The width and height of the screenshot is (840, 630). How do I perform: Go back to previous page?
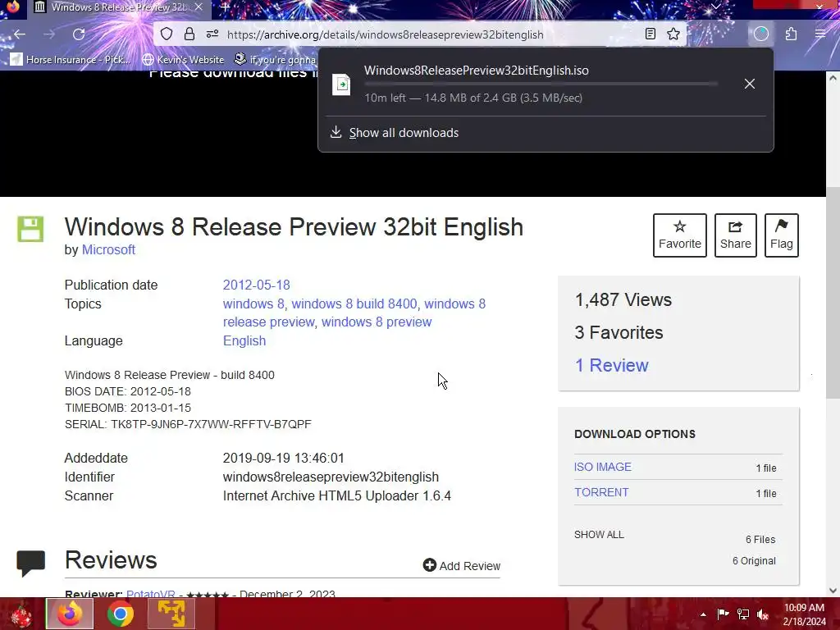point(20,34)
